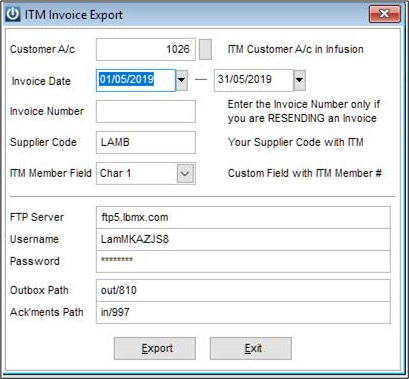Click the 'Ack'ments Path' label
The height and width of the screenshot is (379, 409).
(47, 312)
